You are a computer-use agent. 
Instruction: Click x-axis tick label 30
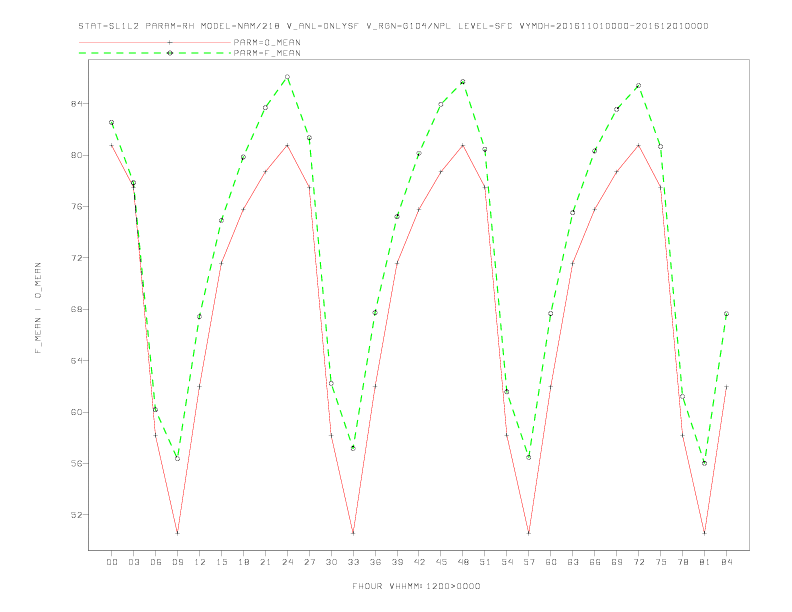tap(331, 562)
